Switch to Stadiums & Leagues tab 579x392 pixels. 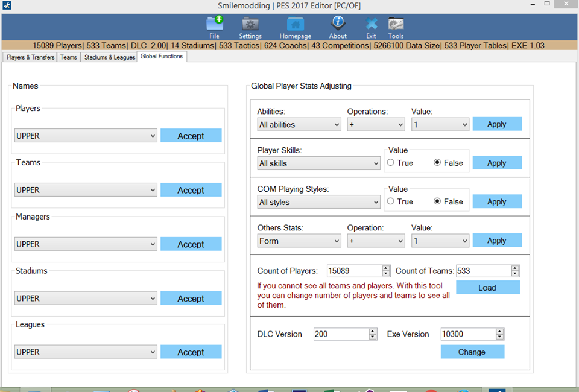(x=109, y=57)
